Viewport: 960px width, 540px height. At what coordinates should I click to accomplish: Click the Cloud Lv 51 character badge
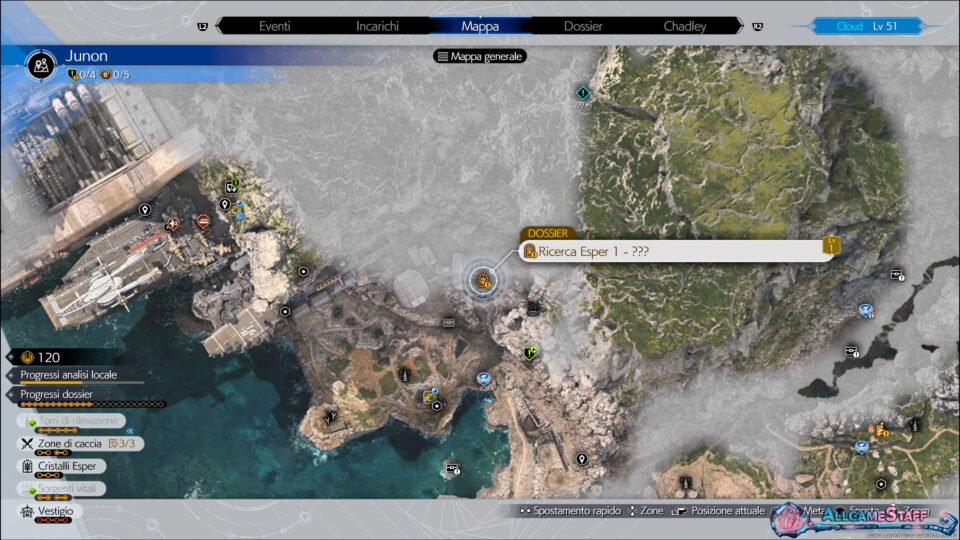(x=866, y=26)
